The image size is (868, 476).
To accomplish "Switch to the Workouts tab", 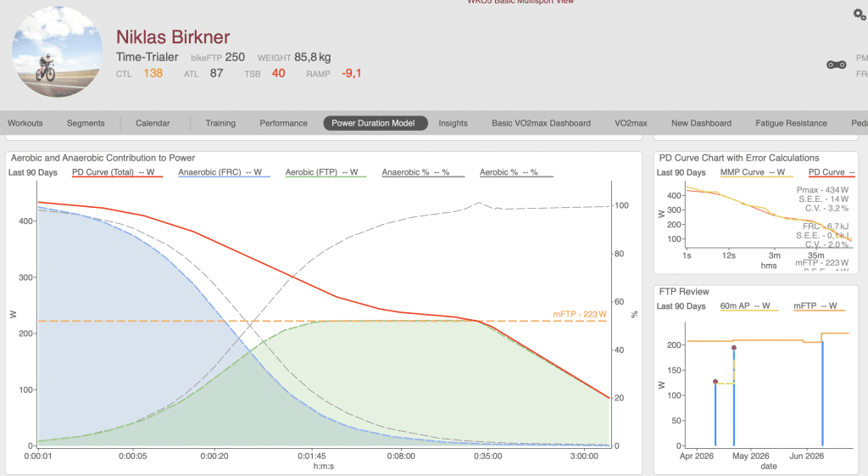I will [25, 123].
